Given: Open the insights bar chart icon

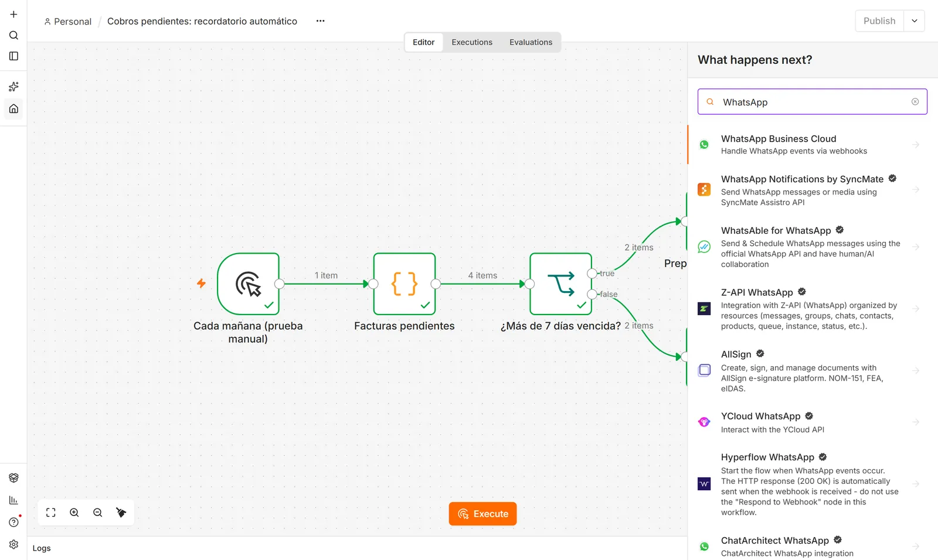Looking at the screenshot, I should 13,500.
